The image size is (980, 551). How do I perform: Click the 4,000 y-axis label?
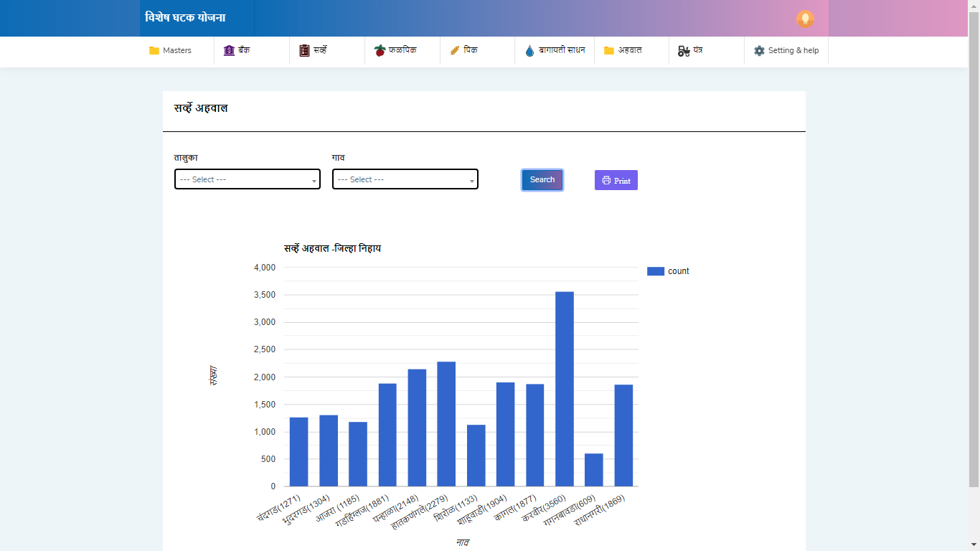265,268
